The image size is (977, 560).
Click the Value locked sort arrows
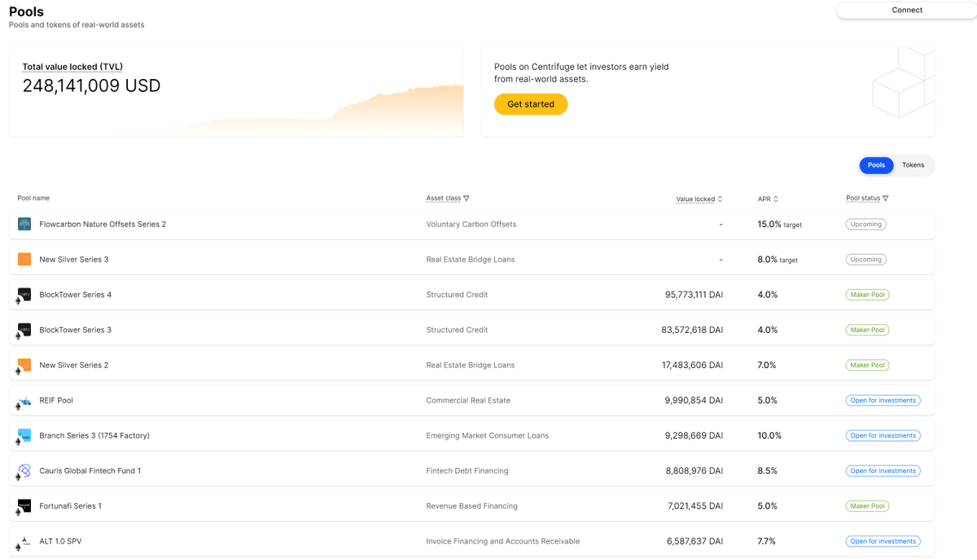tap(720, 199)
